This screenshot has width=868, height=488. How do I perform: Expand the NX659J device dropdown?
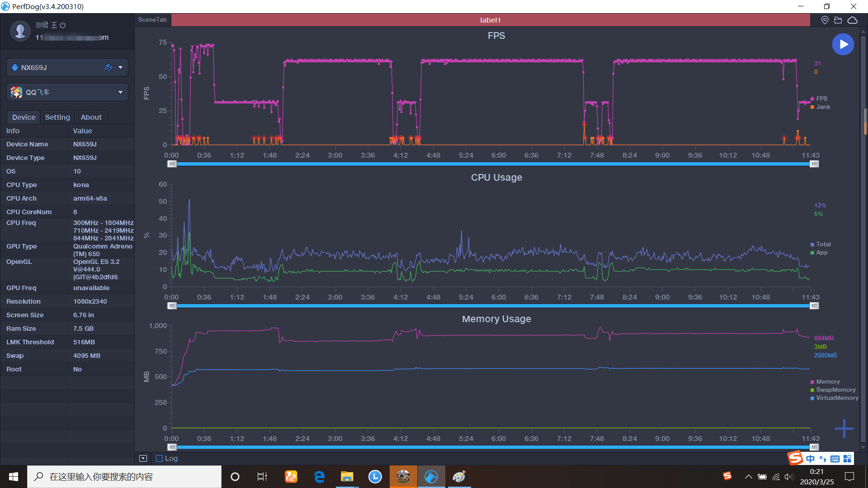click(120, 67)
